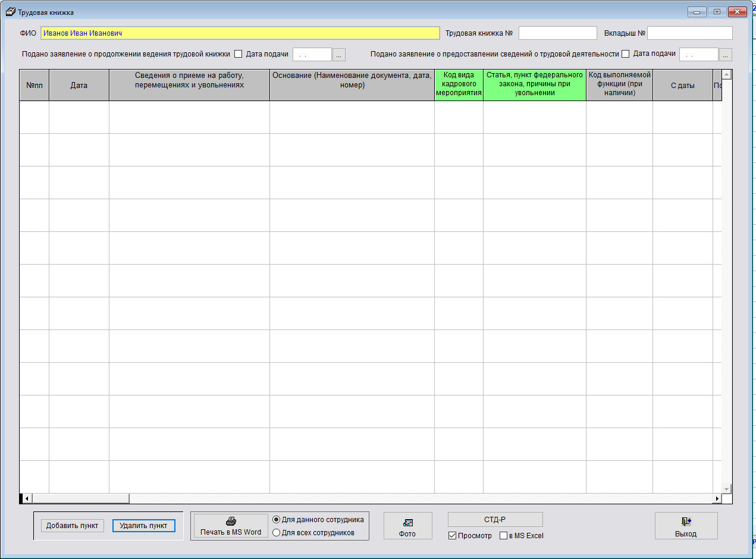Click the Печать в MS Word button
Image resolution: width=756 pixels, height=559 pixels.
point(231,526)
